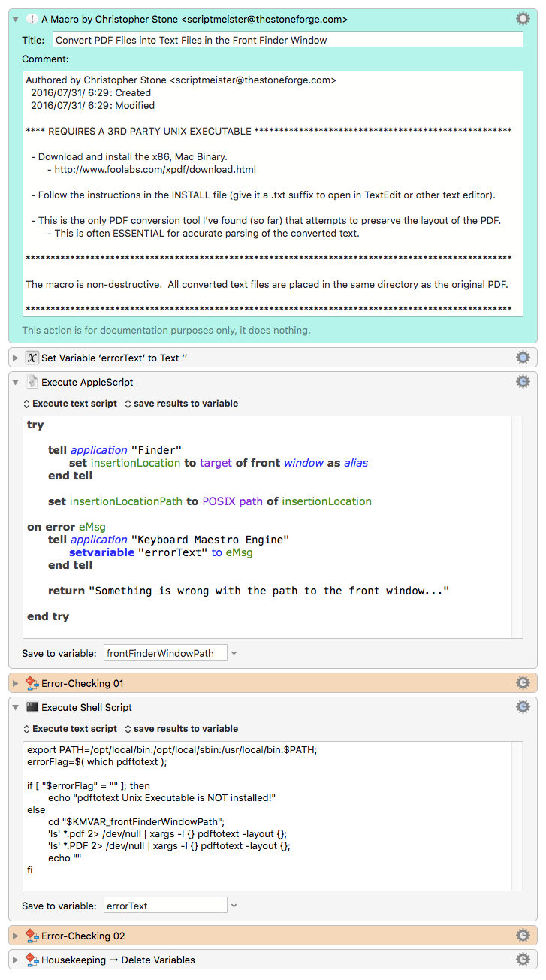546x980 pixels.
Task: Click gear icon on Housekeeping Delete Variables group
Action: click(x=523, y=959)
